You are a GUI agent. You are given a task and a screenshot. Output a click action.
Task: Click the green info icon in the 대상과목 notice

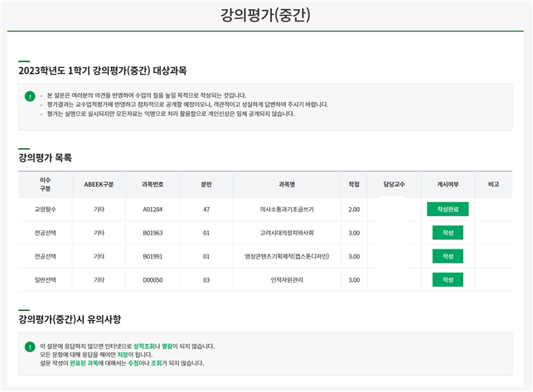pos(31,94)
